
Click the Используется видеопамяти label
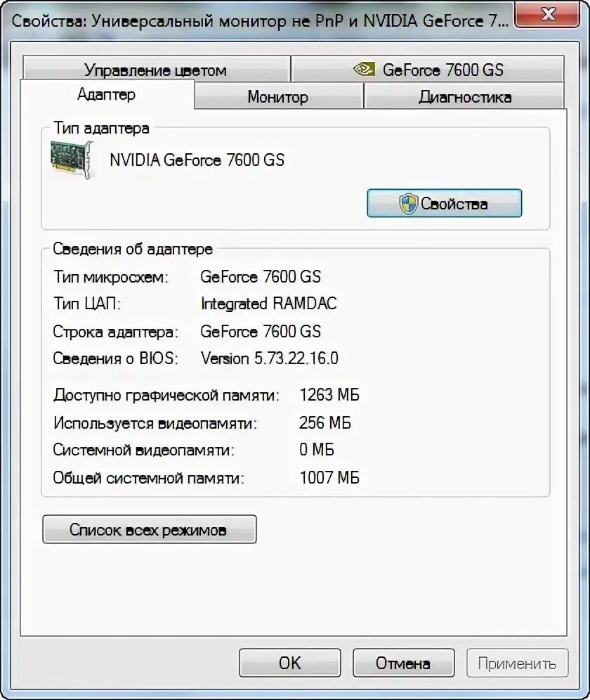(155, 423)
